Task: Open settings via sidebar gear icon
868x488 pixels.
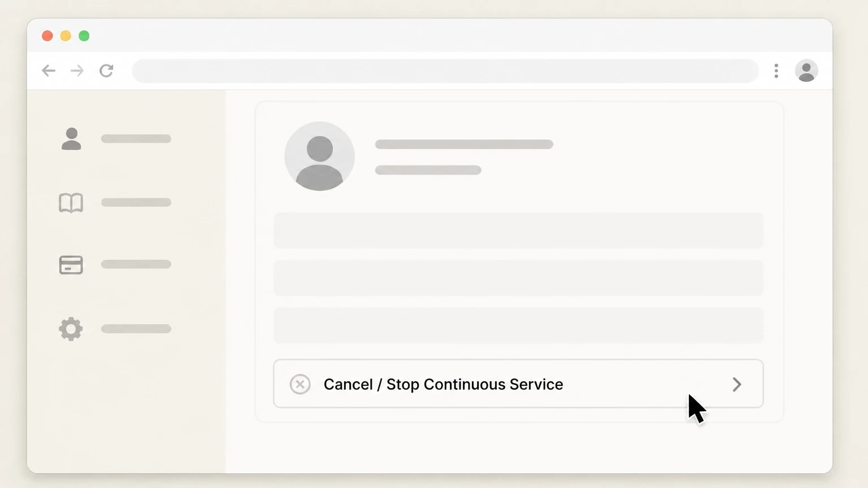Action: coord(71,329)
